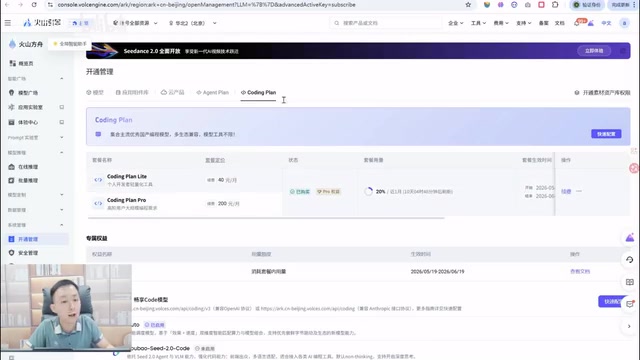The width and height of the screenshot is (640, 360).
Task: Open the browser extensions puzzle icon
Action: click(x=555, y=5)
